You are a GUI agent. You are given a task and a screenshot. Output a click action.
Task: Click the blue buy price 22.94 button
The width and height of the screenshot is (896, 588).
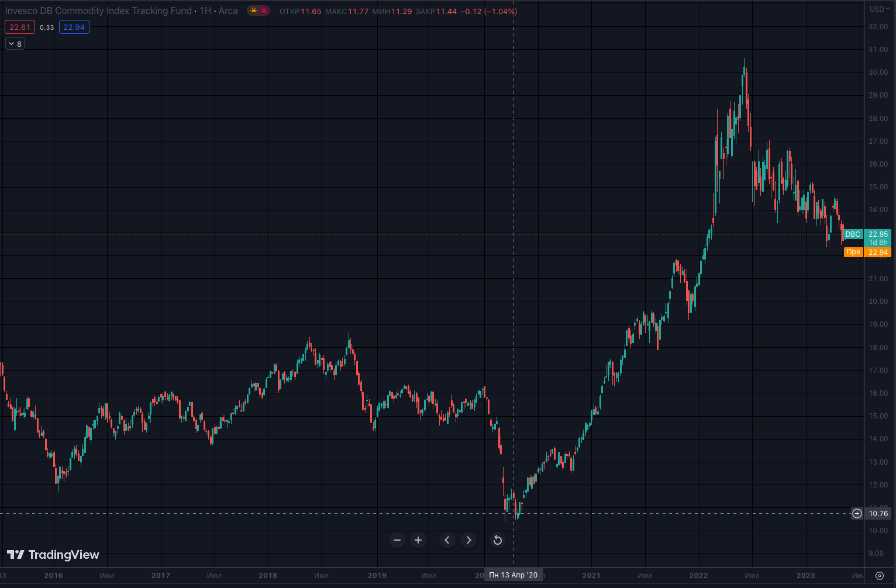coord(74,27)
